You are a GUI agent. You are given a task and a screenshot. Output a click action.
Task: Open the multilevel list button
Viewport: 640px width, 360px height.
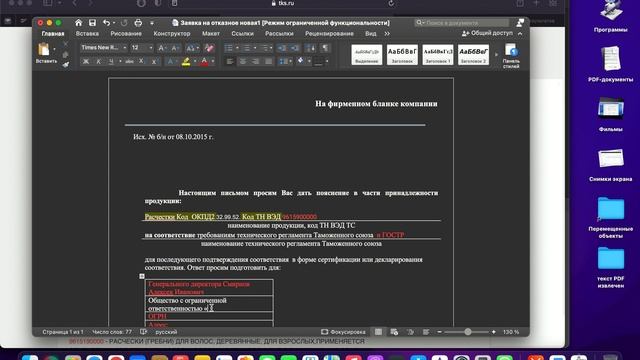[265, 48]
